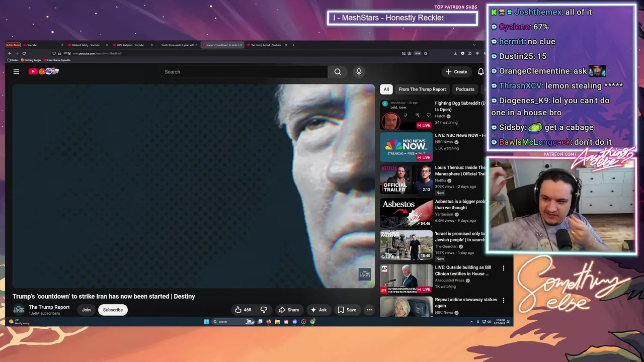Open options for Bill Clinton testifies video
This screenshot has width=644, height=362.
[503, 268]
